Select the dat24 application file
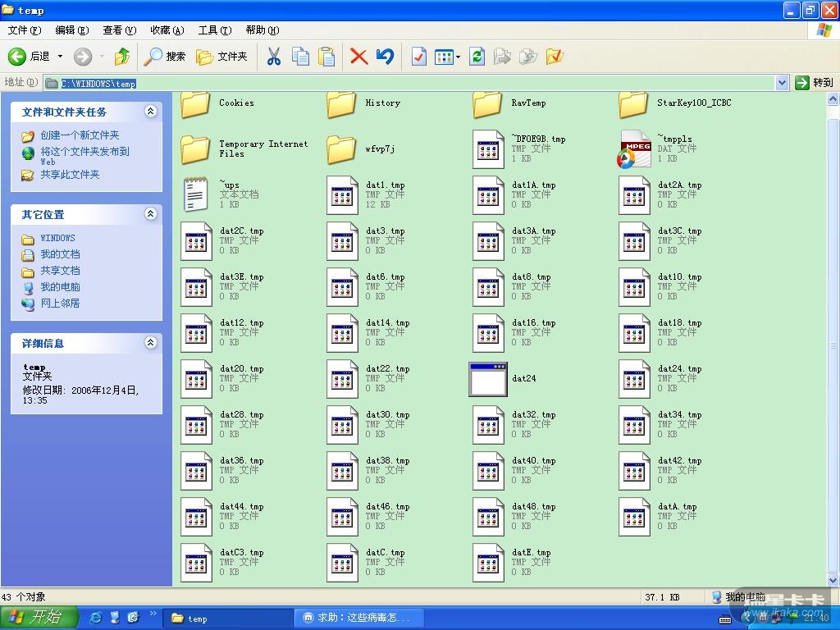 point(489,379)
